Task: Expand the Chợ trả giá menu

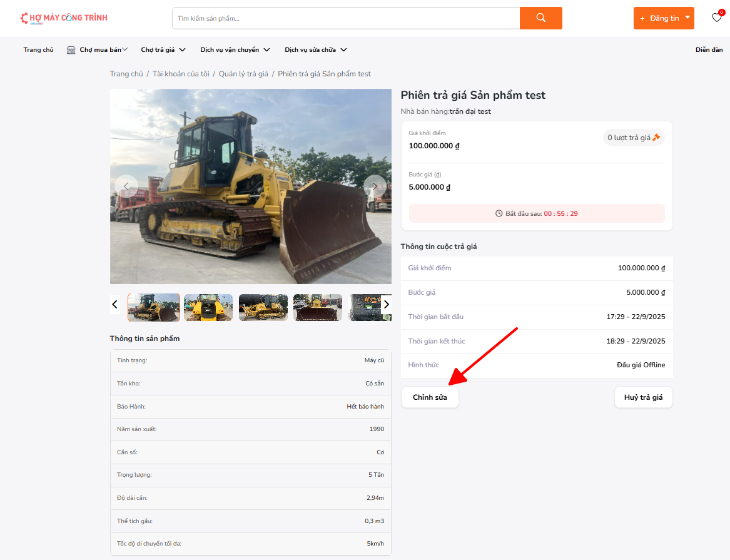Action: (x=162, y=50)
